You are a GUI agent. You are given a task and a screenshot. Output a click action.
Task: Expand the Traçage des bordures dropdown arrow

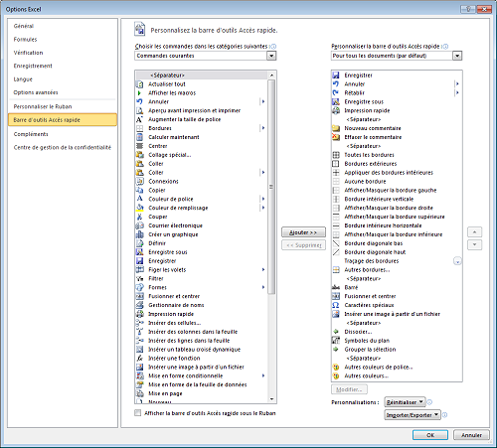coord(457,261)
